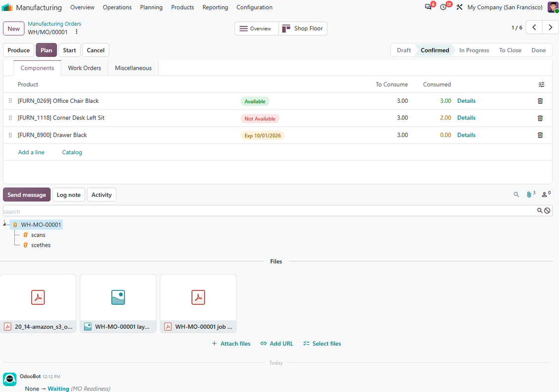
Task: Click the OdooBot avatar
Action: tap(9, 379)
